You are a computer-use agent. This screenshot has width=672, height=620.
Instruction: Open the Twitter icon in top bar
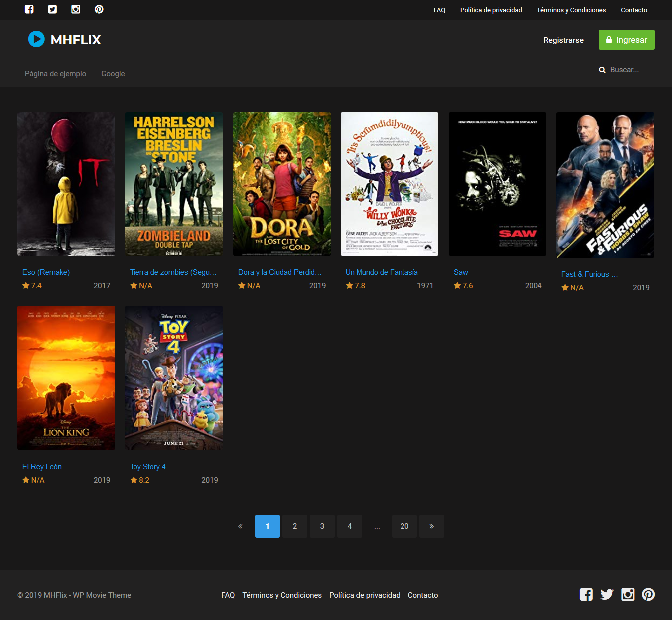click(52, 9)
